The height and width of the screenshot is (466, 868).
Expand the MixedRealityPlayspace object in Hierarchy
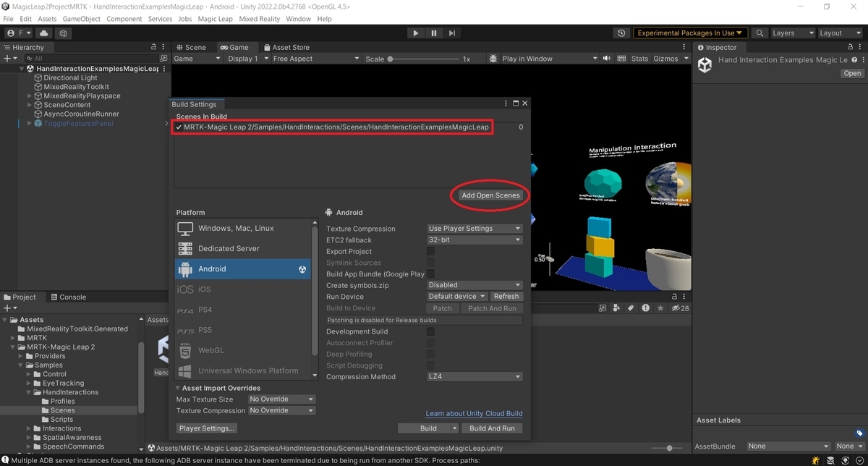coord(30,96)
